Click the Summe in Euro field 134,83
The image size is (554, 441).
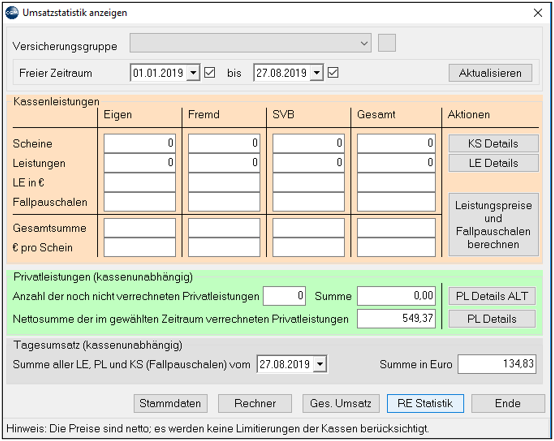point(497,364)
